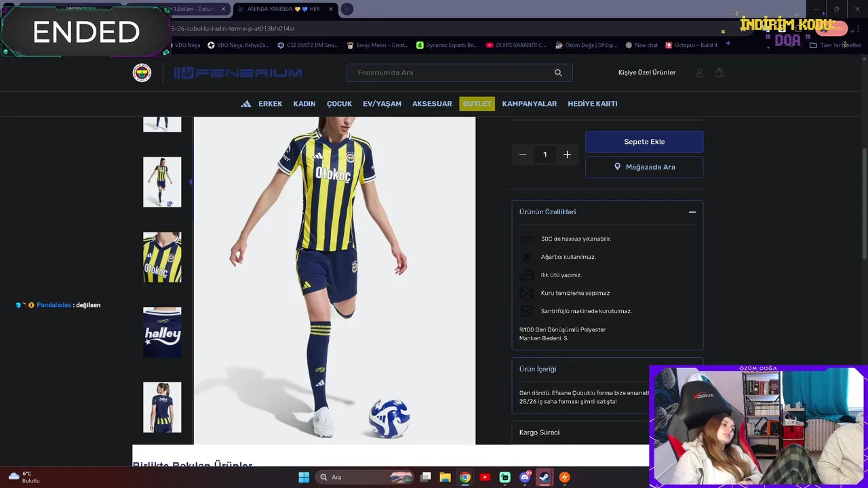Open the OUTLET menu item

point(477,104)
